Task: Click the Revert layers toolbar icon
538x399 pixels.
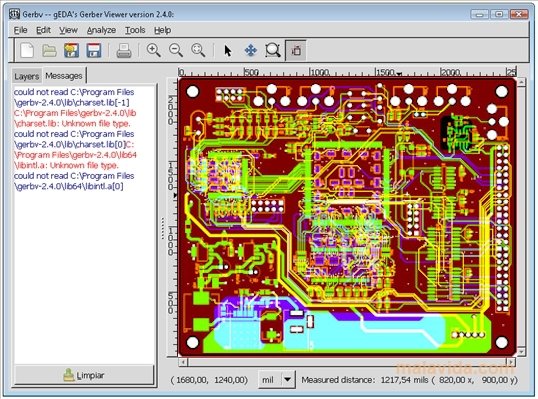Action: tap(71, 51)
